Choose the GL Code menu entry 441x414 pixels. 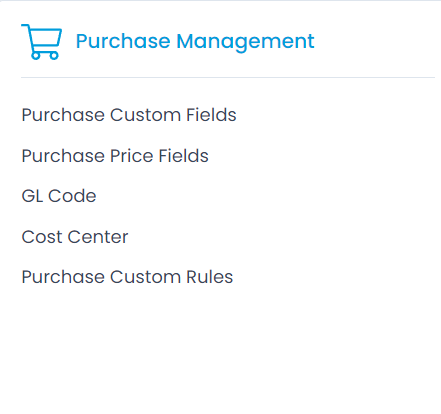click(x=59, y=196)
